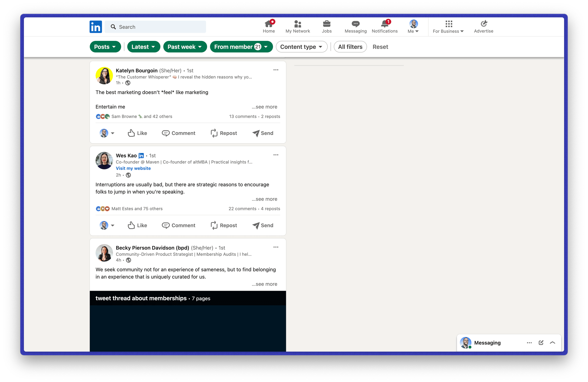View 22 comments on Wes Kao's post
This screenshot has height=382, width=588.
click(242, 209)
